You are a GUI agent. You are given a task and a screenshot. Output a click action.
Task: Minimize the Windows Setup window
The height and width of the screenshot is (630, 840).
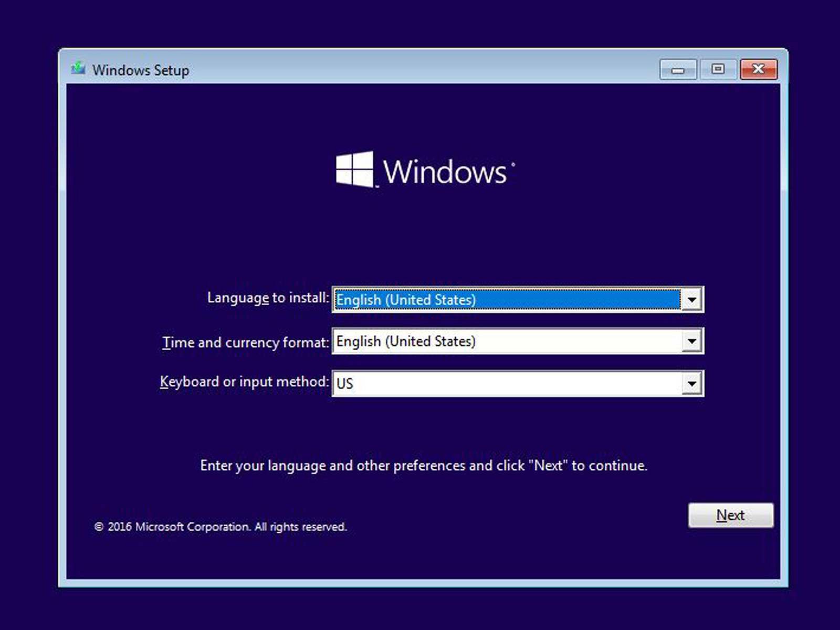(x=678, y=69)
